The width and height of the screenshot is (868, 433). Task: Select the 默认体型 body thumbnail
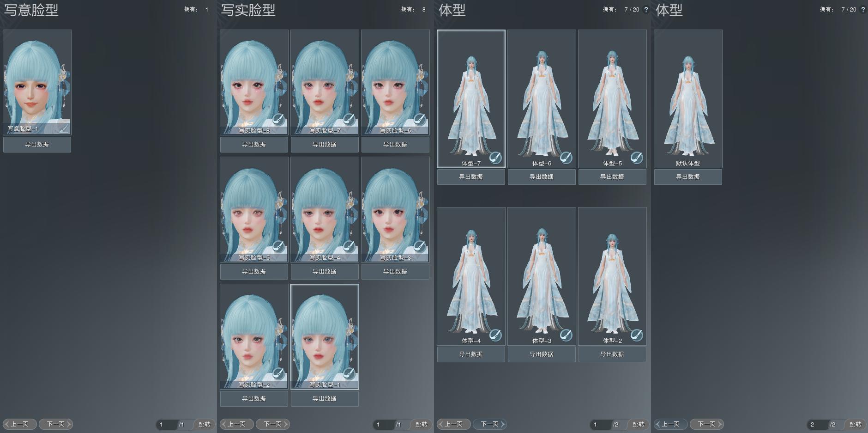688,97
